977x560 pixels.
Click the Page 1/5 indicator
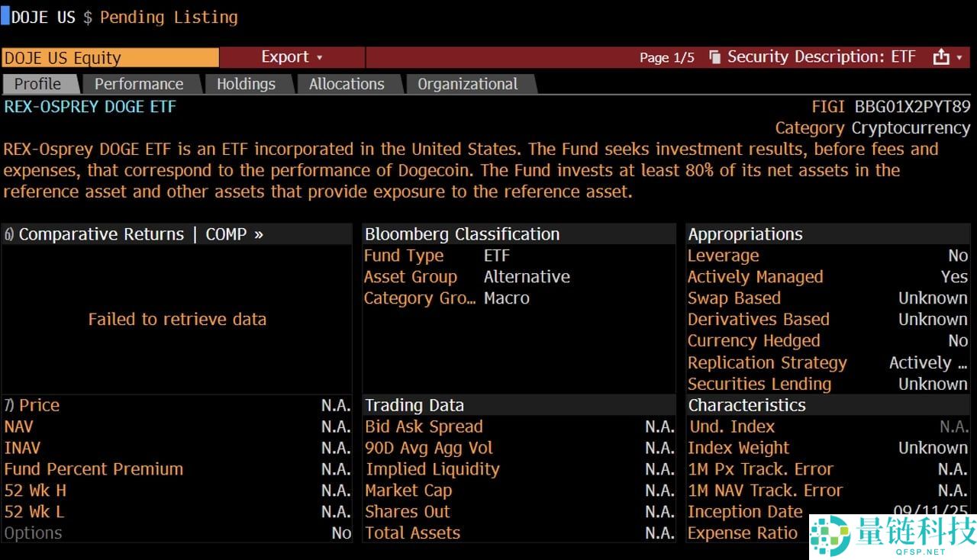click(x=666, y=58)
